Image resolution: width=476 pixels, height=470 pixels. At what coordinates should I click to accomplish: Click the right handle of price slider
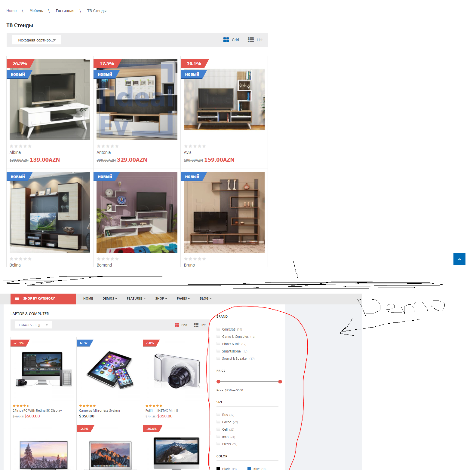[x=280, y=382]
